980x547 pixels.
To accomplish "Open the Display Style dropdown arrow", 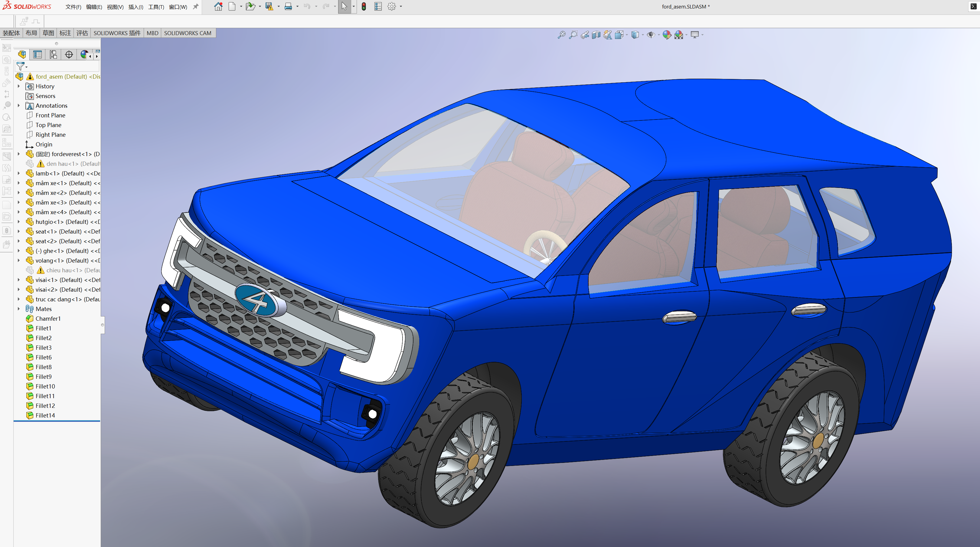I will [x=642, y=35].
